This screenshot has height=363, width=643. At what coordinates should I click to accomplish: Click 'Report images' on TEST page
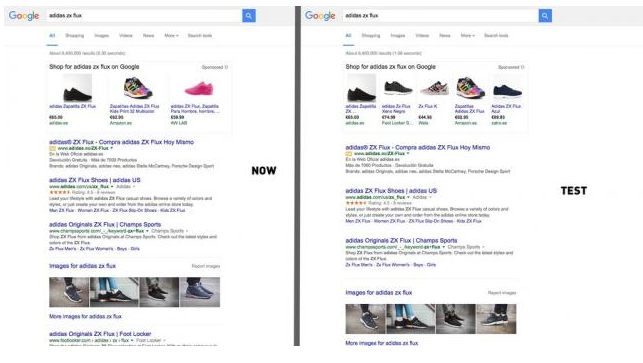point(502,293)
